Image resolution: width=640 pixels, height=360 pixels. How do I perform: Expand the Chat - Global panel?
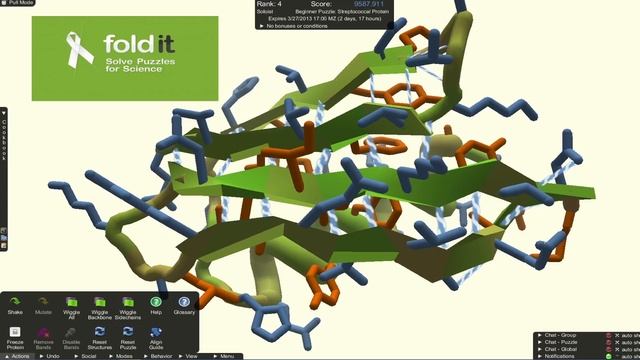[x=558, y=349]
